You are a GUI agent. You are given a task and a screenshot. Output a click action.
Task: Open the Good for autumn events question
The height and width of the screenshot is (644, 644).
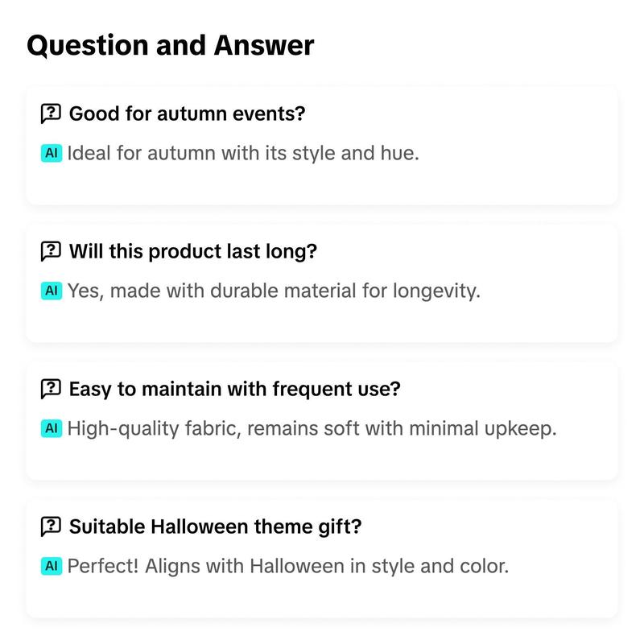click(187, 114)
